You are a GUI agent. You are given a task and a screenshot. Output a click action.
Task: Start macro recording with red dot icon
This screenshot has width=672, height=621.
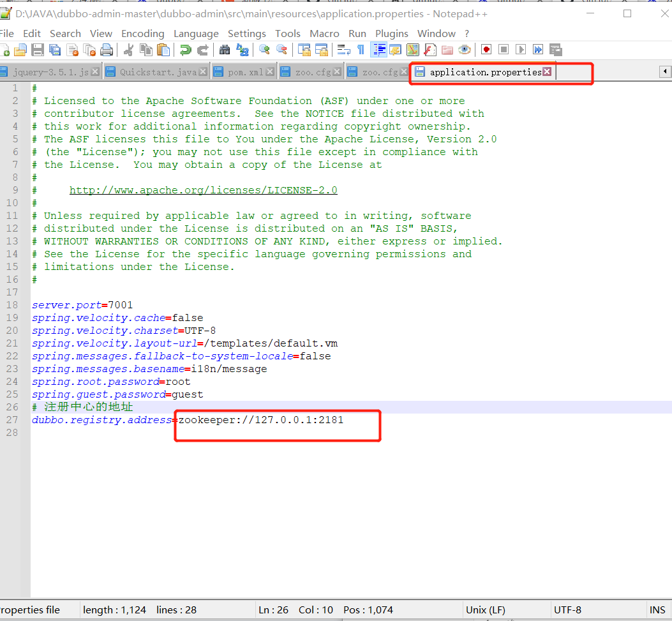tap(486, 50)
